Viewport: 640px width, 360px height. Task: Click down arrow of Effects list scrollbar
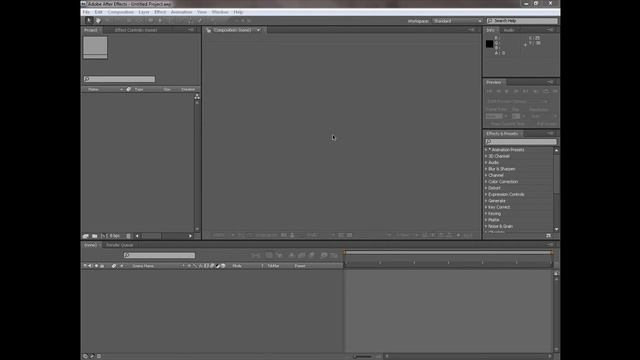556,229
